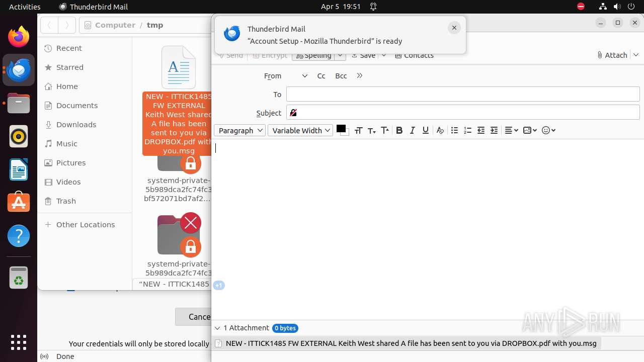Image resolution: width=644 pixels, height=362 pixels.
Task: Show Applications grid
Action: tap(19, 342)
